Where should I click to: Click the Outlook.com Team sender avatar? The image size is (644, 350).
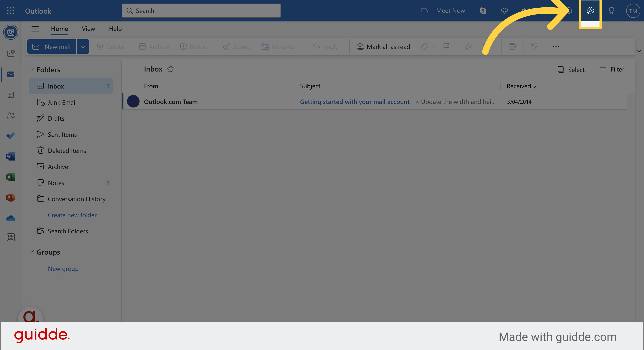coord(133,101)
